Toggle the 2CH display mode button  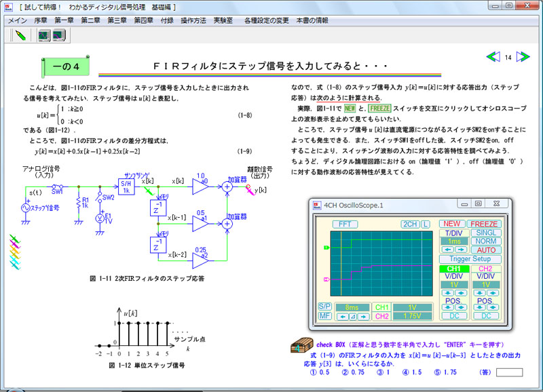coord(411,224)
